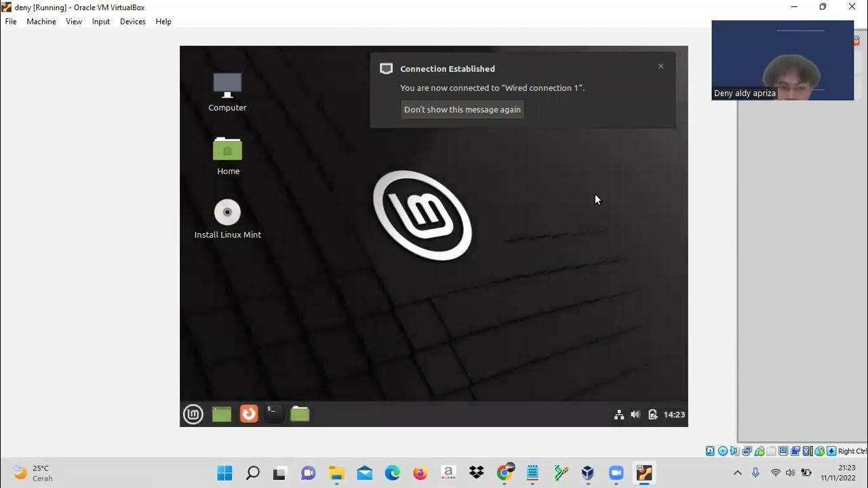
Task: Open Windows volume tray icon
Action: pyautogui.click(x=790, y=472)
